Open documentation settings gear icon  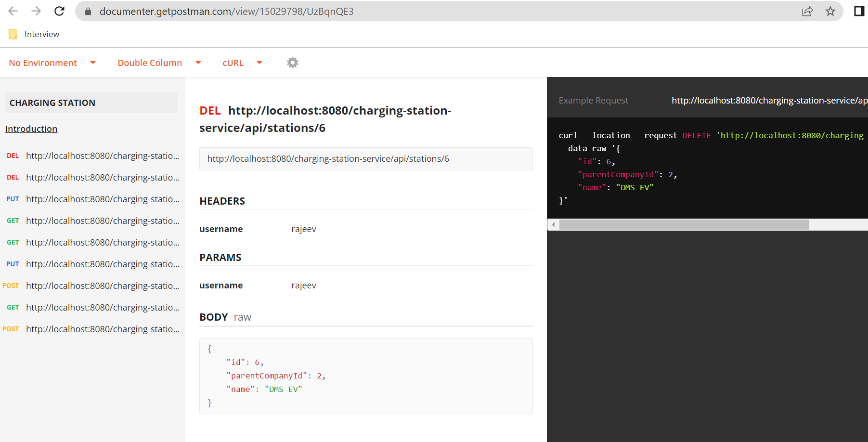click(293, 63)
